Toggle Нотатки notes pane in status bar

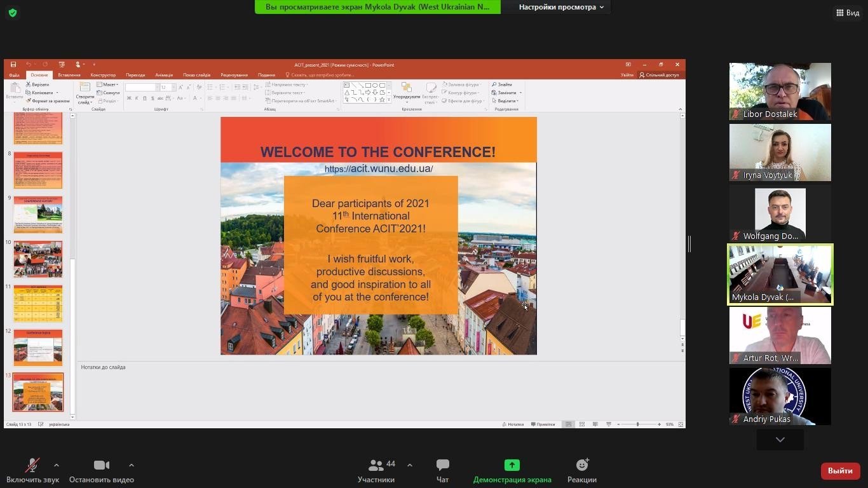coord(513,424)
